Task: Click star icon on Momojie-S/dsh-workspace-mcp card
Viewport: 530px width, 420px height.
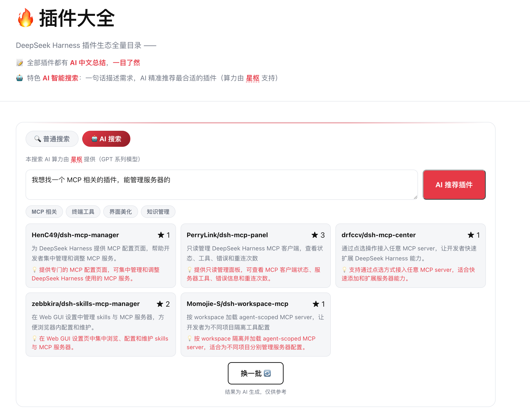Action: [316, 304]
